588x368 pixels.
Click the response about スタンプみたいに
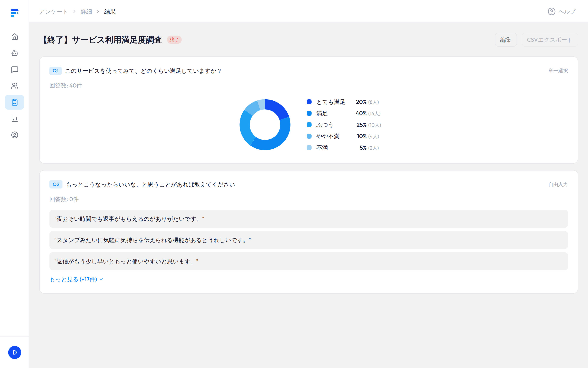pos(308,240)
